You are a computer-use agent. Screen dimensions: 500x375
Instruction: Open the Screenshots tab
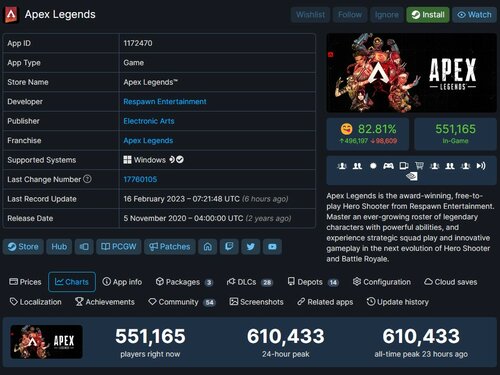click(x=256, y=302)
